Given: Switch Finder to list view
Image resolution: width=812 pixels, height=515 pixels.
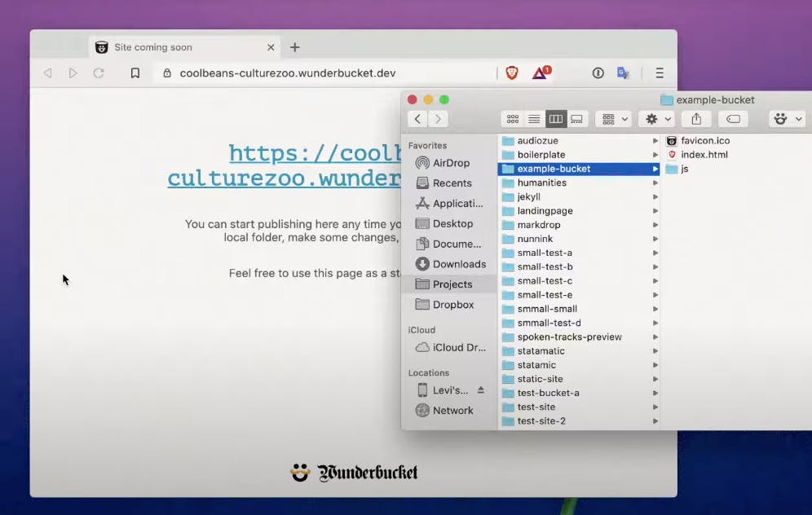Looking at the screenshot, I should [534, 119].
